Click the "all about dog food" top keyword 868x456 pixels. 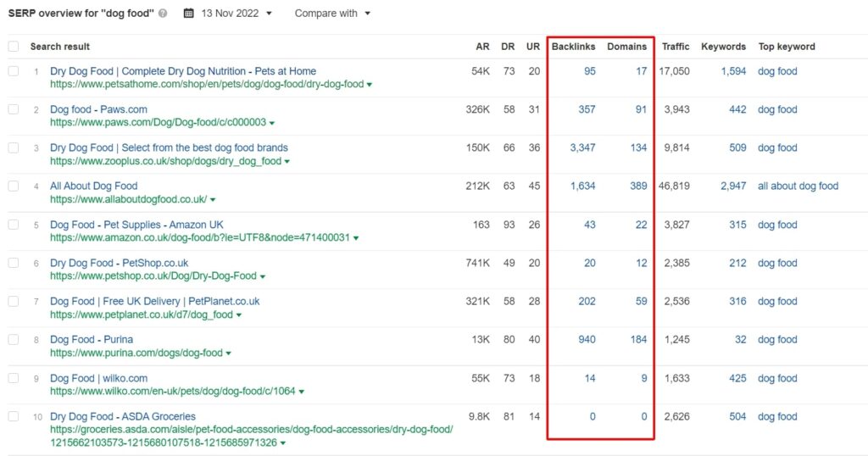tap(798, 186)
